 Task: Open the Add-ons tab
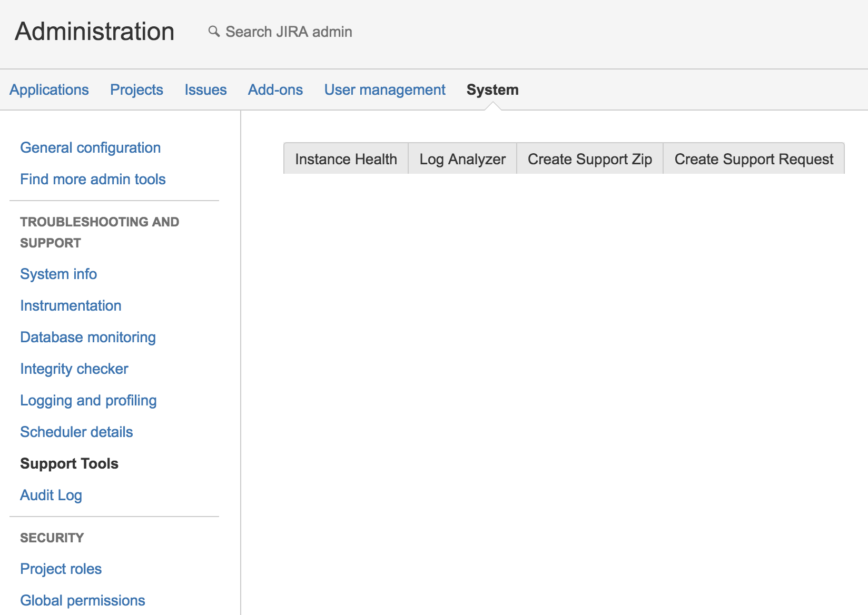pos(275,90)
